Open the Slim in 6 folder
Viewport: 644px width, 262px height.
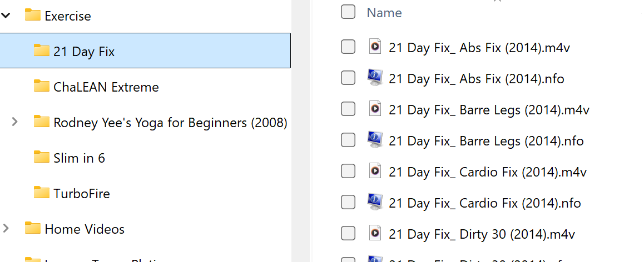(x=79, y=158)
